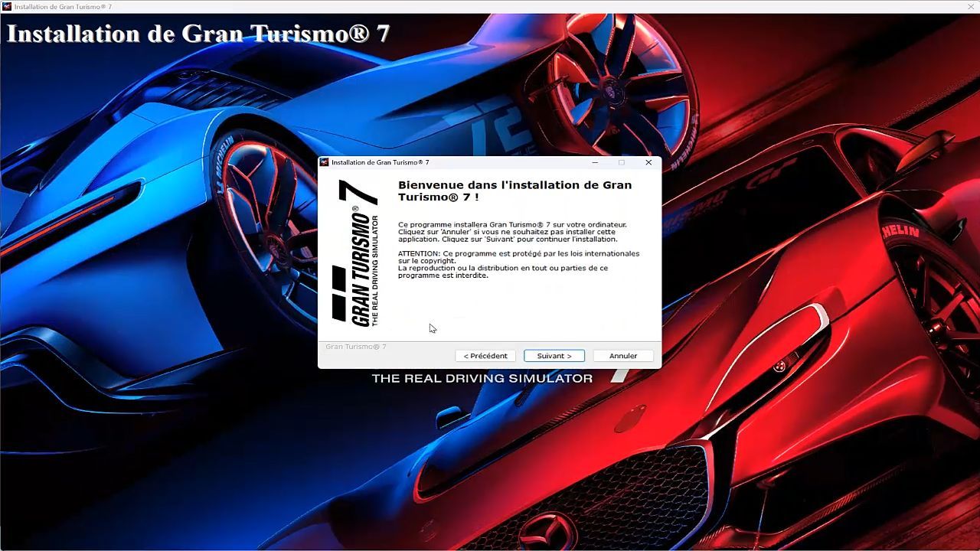Screen dimensions: 980x551
Task: Click the installer dialog title bar icon
Action: [x=324, y=162]
